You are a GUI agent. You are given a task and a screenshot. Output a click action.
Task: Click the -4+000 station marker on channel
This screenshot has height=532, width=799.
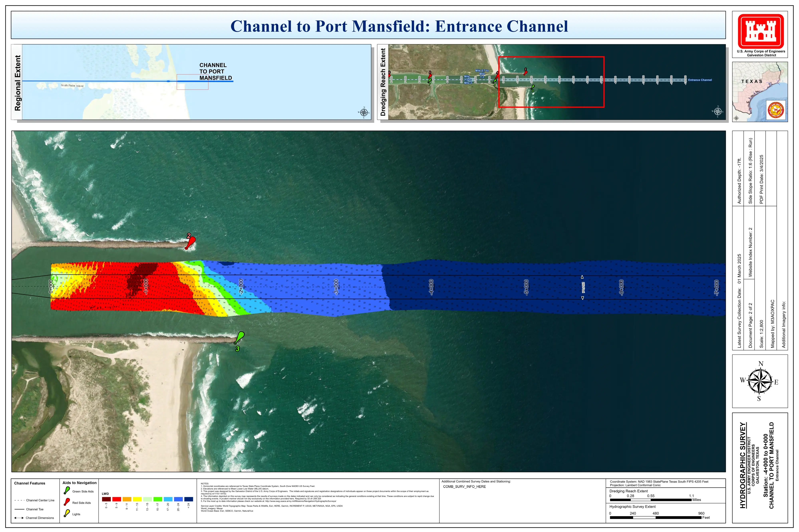point(431,287)
